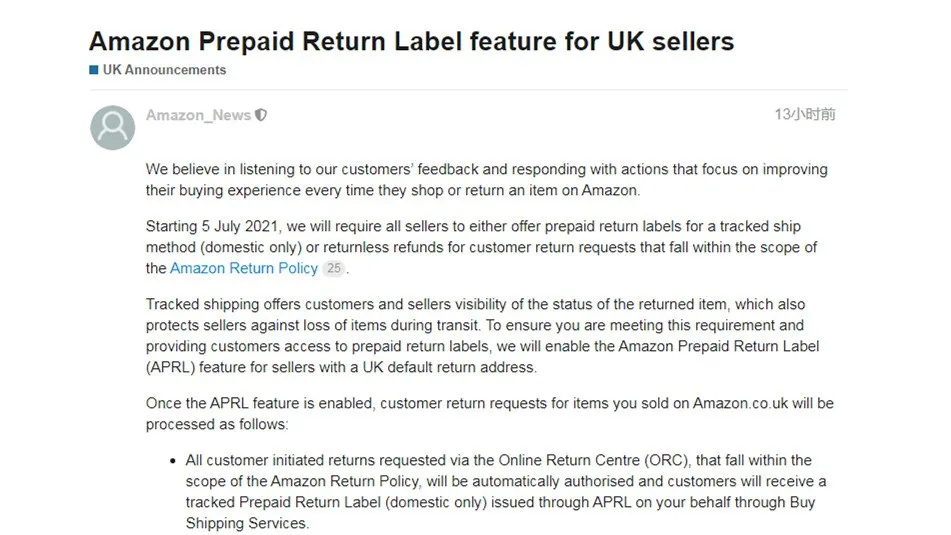Click the 'Amazon.co.uk' text in the paragraph
The height and width of the screenshot is (535, 951).
741,403
